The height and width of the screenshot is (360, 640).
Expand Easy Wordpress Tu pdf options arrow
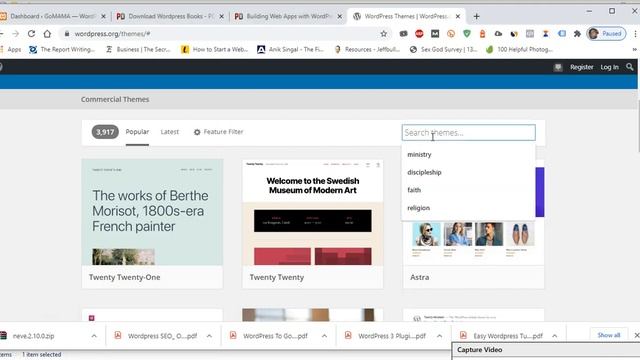(555, 336)
